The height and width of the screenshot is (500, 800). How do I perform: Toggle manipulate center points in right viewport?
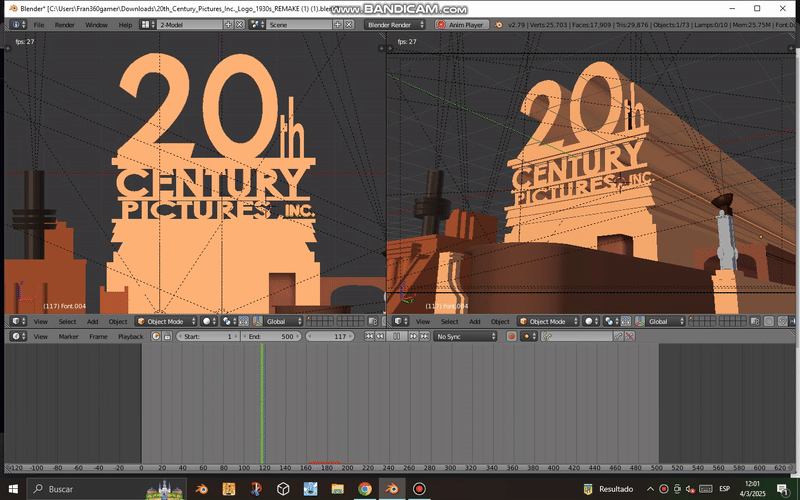click(626, 321)
